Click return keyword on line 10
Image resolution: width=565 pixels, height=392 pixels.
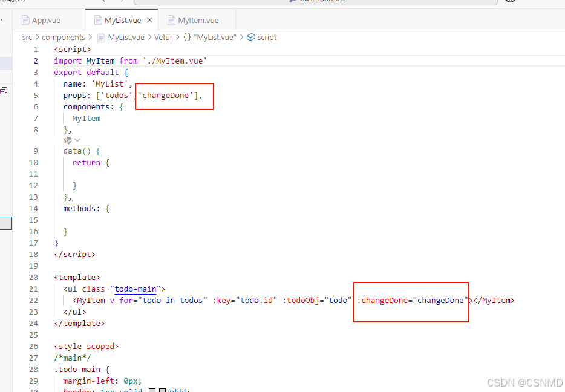[86, 163]
